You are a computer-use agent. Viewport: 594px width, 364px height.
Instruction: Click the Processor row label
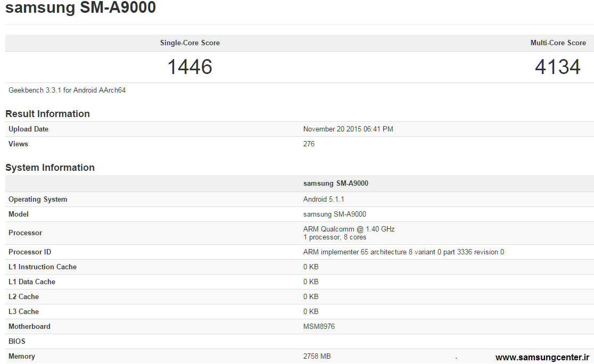pyautogui.click(x=26, y=233)
